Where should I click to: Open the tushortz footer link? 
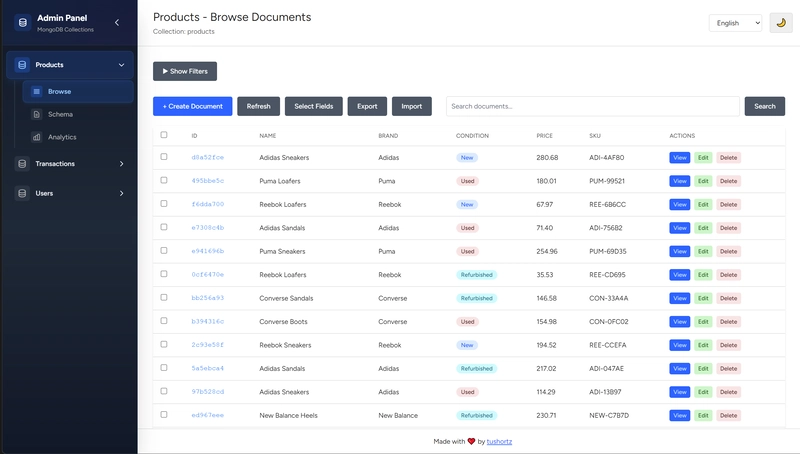pyautogui.click(x=499, y=441)
